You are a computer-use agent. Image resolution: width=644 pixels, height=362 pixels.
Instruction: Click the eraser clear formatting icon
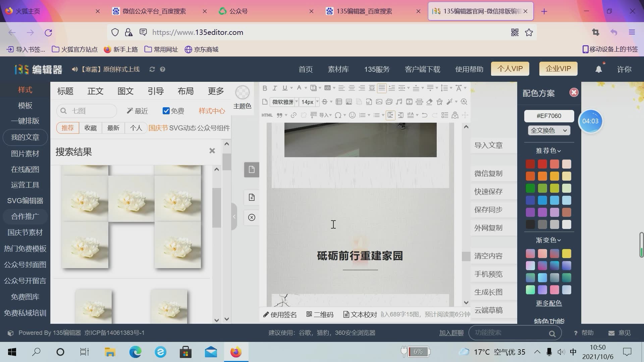(429, 102)
